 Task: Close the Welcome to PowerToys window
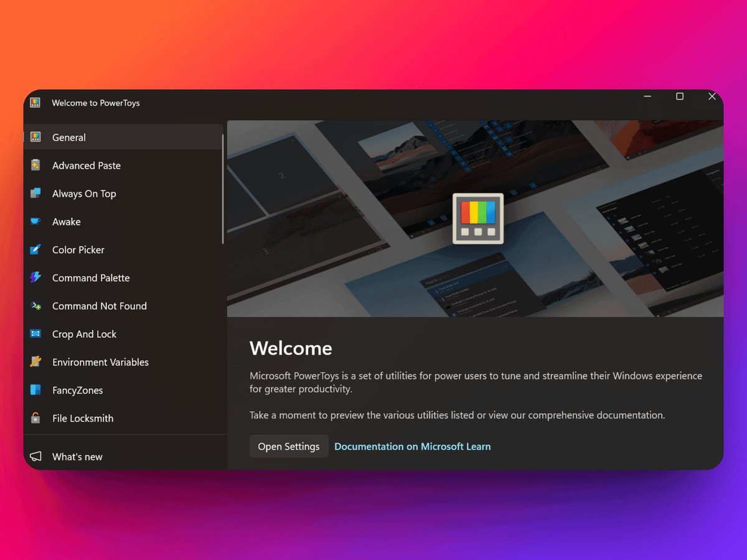(x=712, y=96)
